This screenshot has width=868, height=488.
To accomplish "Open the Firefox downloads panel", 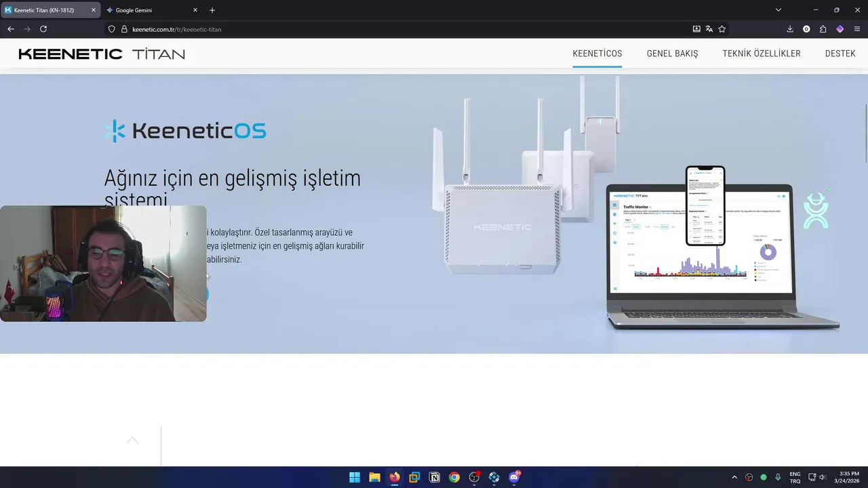I will [x=790, y=29].
